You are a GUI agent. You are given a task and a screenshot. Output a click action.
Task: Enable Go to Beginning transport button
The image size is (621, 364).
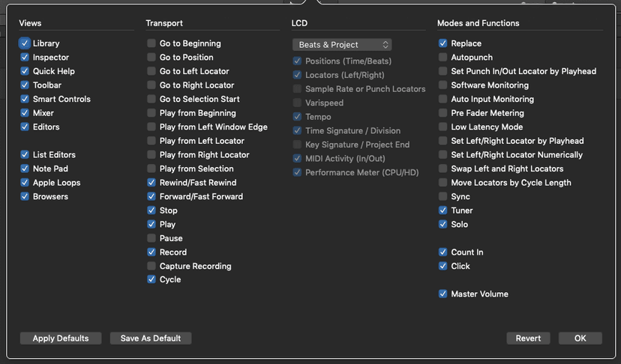151,43
